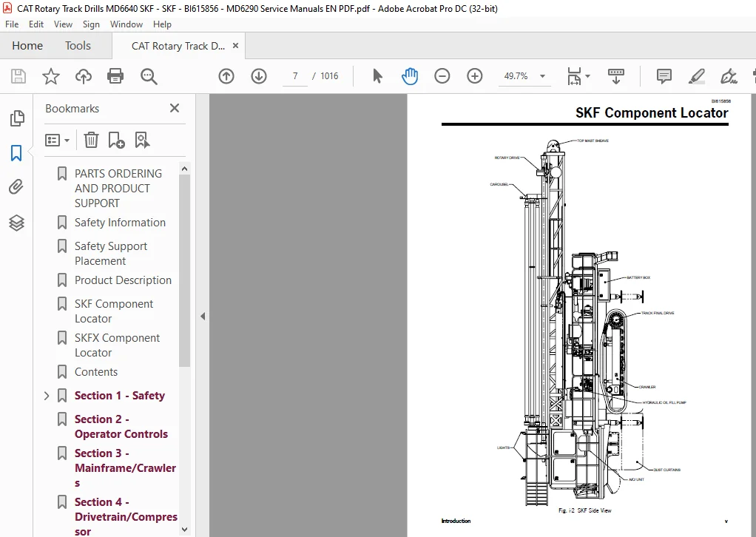Screen dimensions: 756x537
Task: Expand the Section 1 - Safety bookmark
Action: point(47,396)
